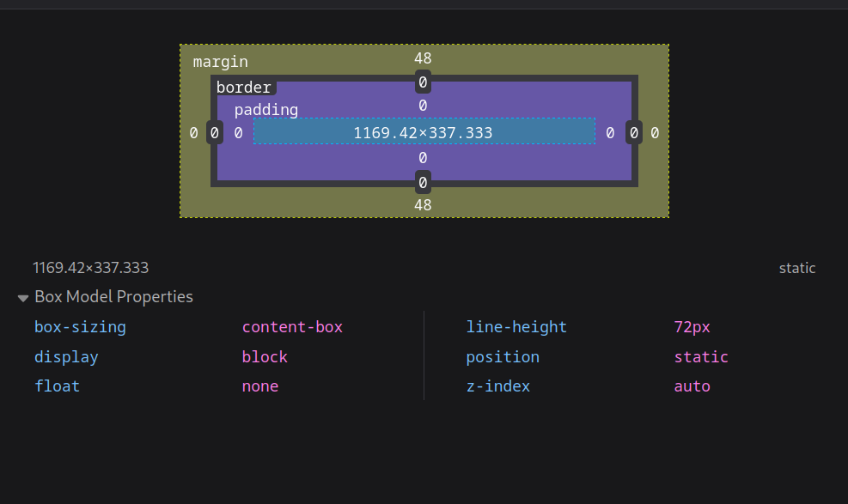Collapse the Box Model Properties section
Viewport: 848px width, 504px height.
point(23,297)
